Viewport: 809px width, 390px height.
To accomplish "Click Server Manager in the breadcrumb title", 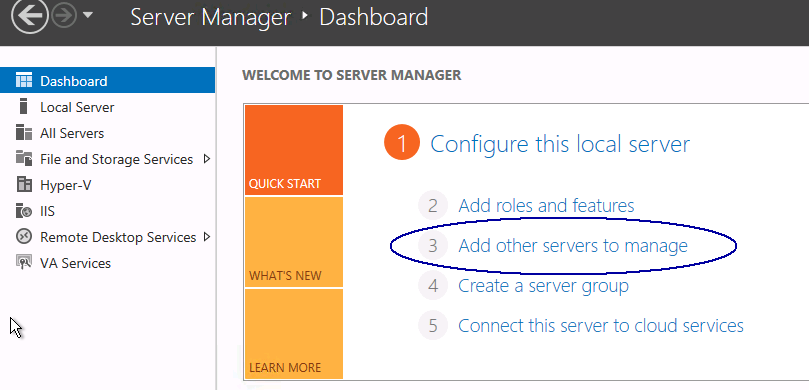I will [x=211, y=18].
